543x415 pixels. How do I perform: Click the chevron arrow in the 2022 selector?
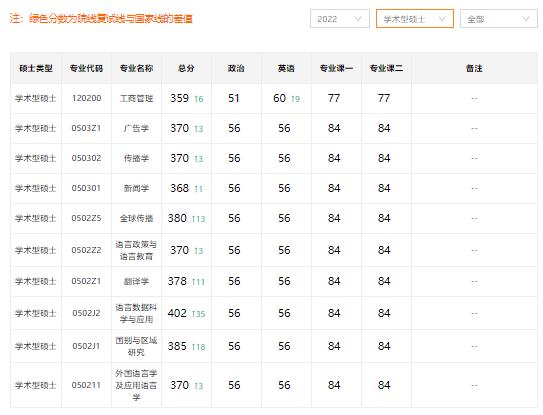click(358, 19)
